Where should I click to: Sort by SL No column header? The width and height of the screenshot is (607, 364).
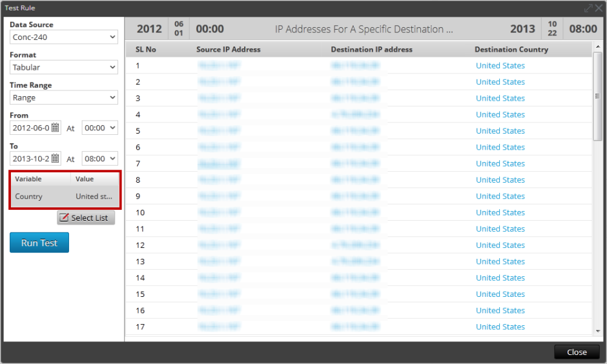[x=145, y=50]
